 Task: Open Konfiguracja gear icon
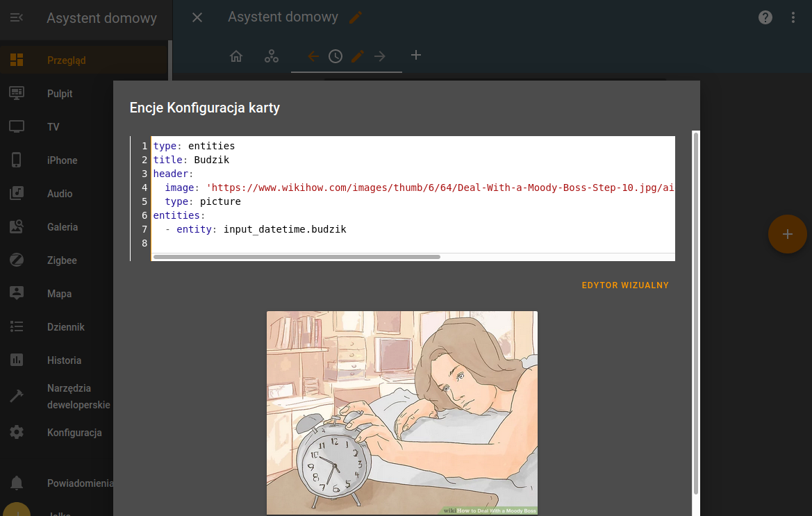pos(17,432)
